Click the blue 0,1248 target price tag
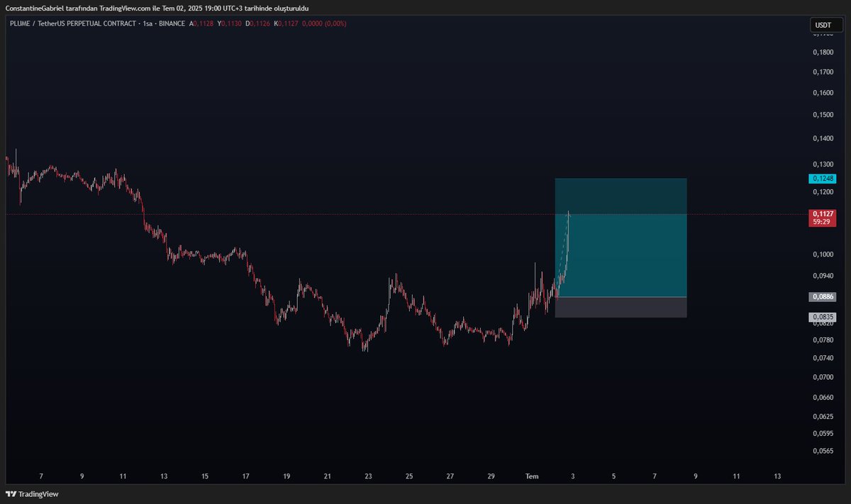 [x=823, y=178]
